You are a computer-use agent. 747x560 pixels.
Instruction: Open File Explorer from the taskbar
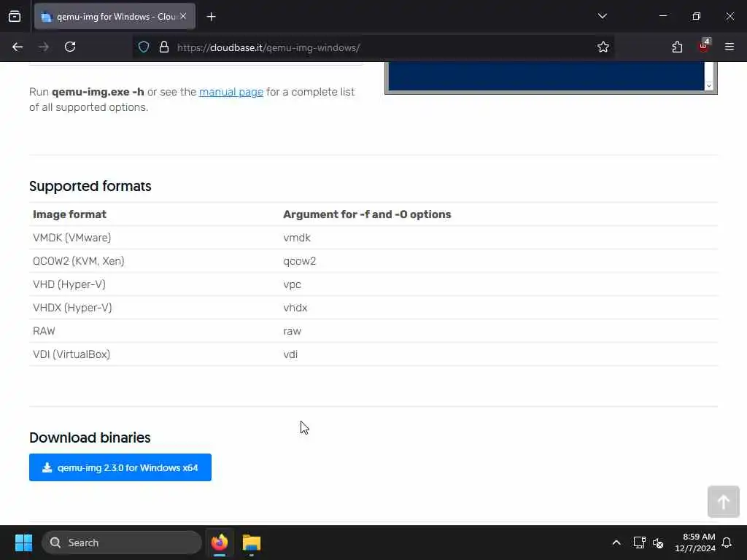[252, 542]
